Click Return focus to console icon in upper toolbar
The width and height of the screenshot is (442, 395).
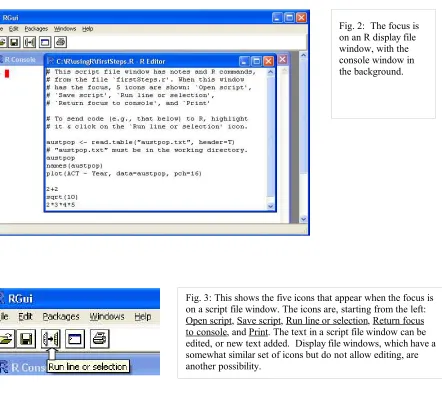(45, 42)
